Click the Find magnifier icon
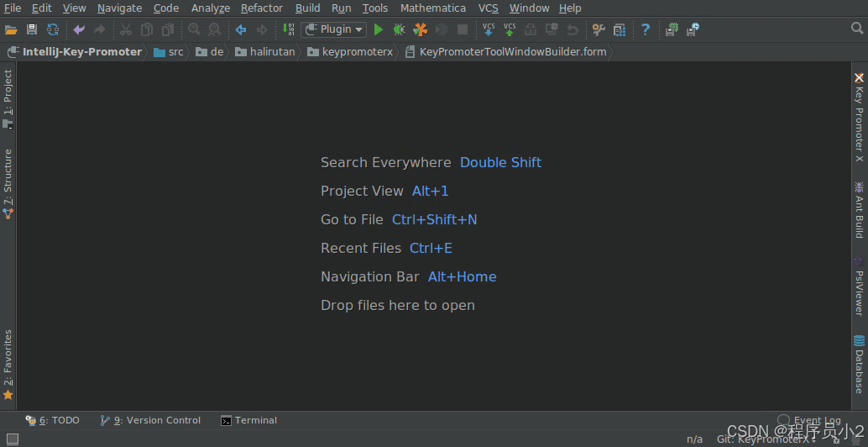Image resolution: width=868 pixels, height=447 pixels. coord(194,29)
